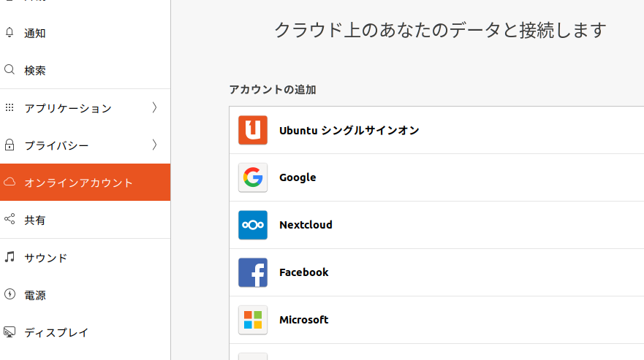Image resolution: width=644 pixels, height=360 pixels.
Task: Click the magnifier icon beside 検索
Action: (x=10, y=69)
